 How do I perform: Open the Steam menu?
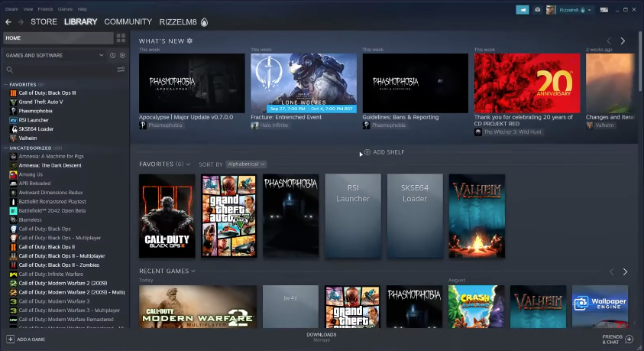click(x=11, y=9)
